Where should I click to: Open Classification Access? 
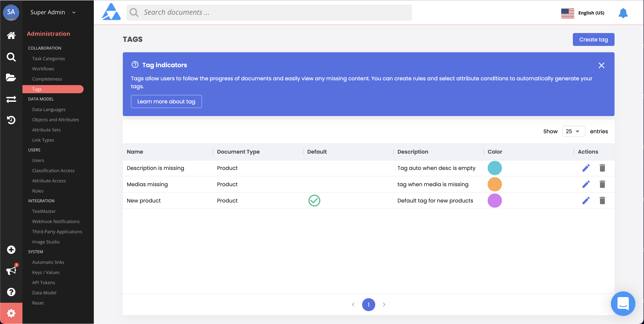[x=53, y=171]
